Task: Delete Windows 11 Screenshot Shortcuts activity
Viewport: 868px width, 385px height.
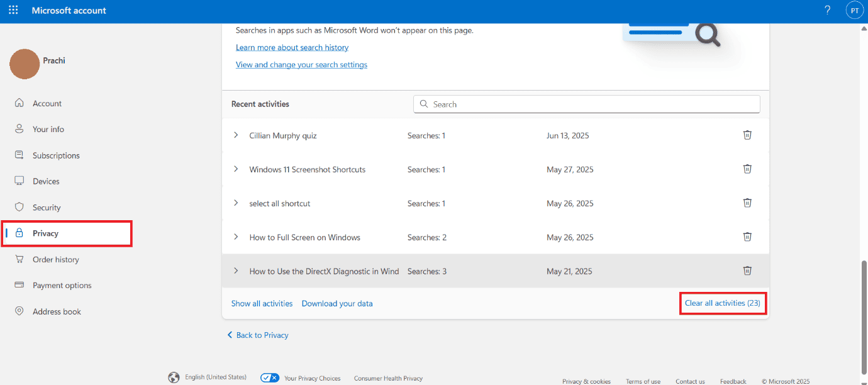Action: pos(747,169)
